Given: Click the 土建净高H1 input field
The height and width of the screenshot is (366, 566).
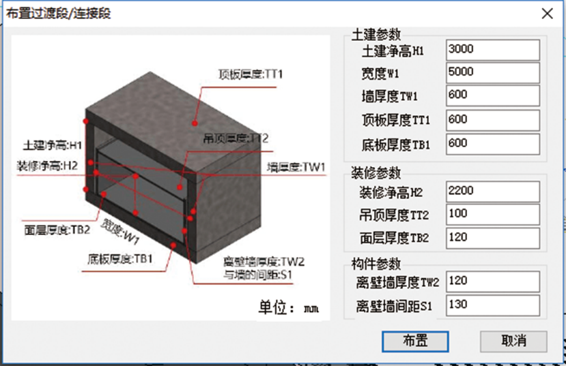Looking at the screenshot, I should pos(493,50).
